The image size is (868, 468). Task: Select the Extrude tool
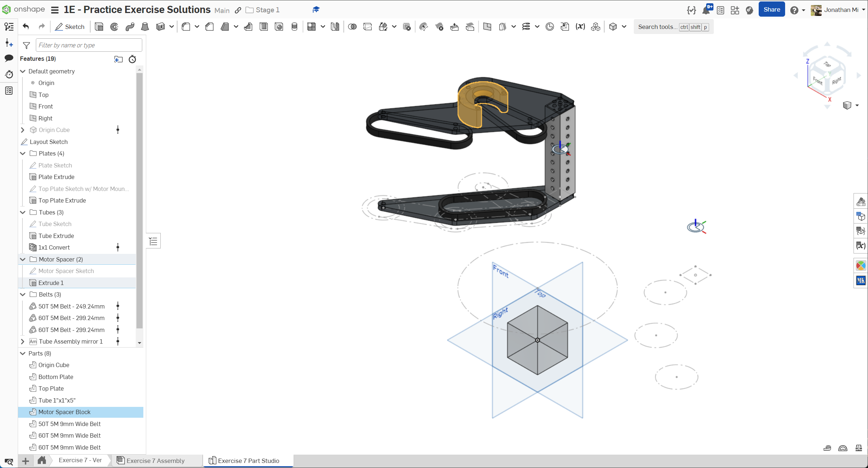[99, 27]
